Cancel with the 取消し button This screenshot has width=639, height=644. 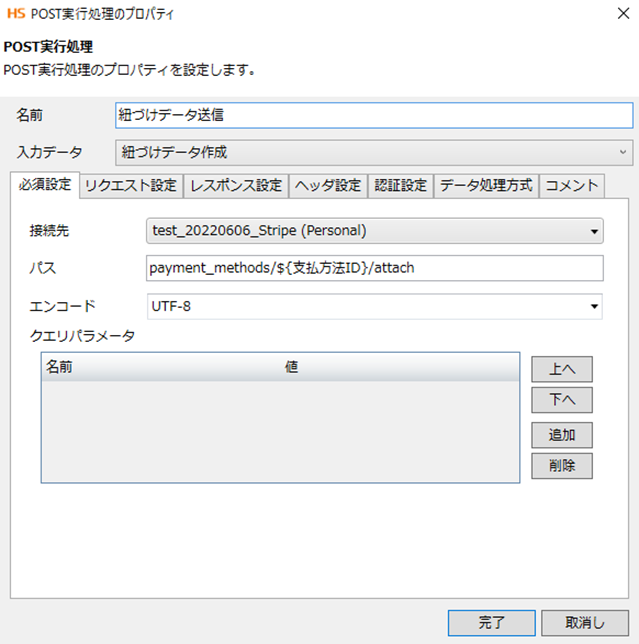pos(585,622)
